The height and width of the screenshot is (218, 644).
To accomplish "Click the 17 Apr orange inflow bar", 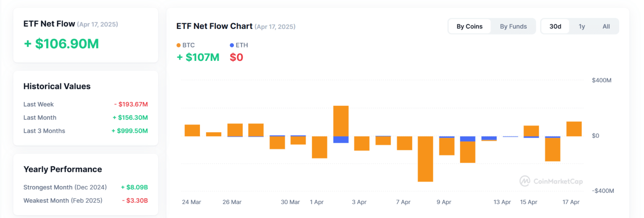I will click(x=574, y=129).
